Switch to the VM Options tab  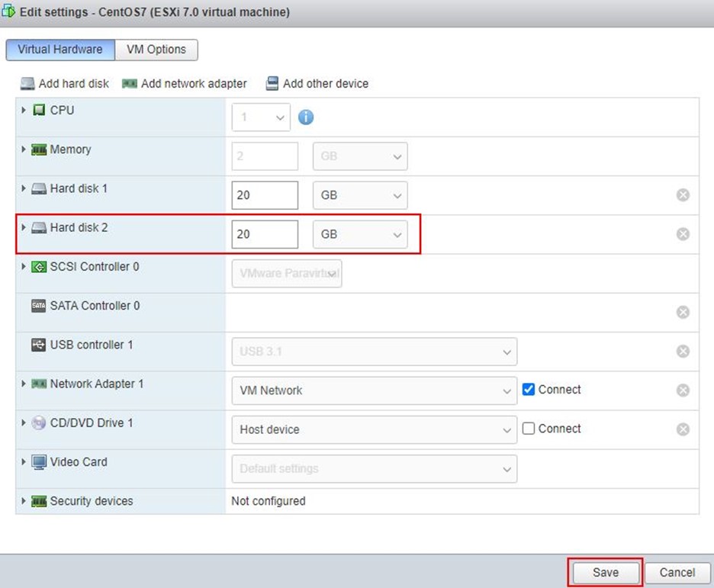click(156, 50)
